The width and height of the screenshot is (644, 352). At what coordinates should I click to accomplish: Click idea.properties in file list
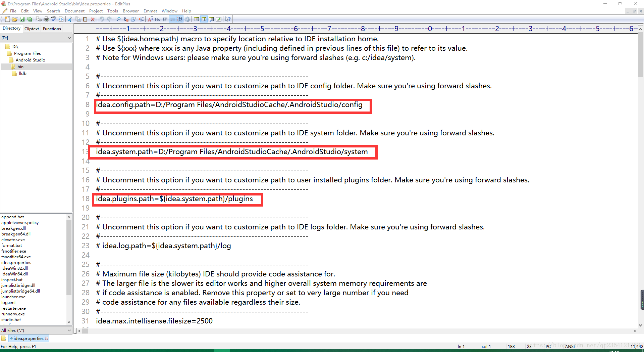point(16,263)
